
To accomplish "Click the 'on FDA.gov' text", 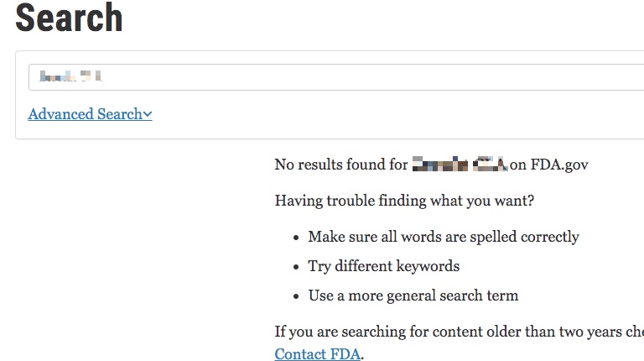I will [549, 165].
